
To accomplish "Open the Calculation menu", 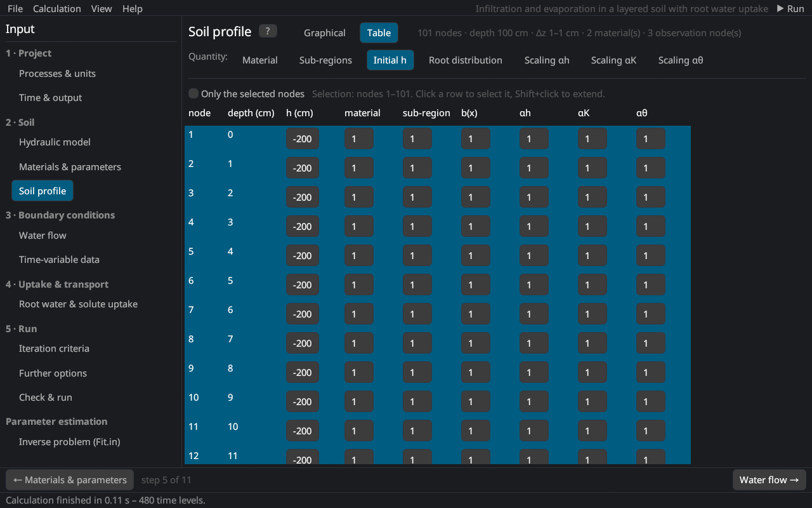I will [x=57, y=9].
